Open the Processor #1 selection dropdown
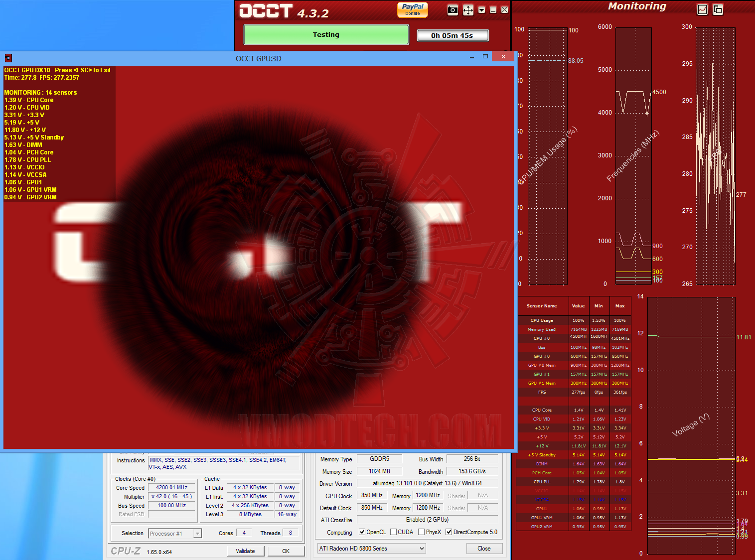This screenshot has height=560, width=755. tap(175, 534)
